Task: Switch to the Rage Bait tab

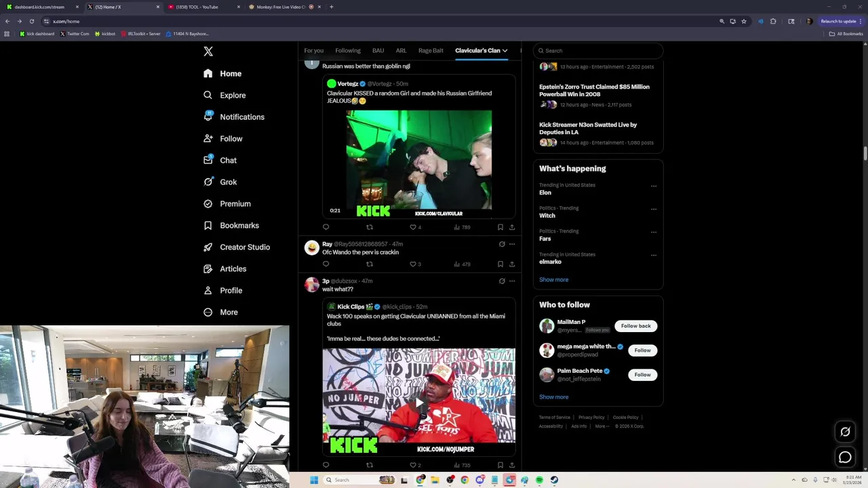Action: [x=431, y=50]
